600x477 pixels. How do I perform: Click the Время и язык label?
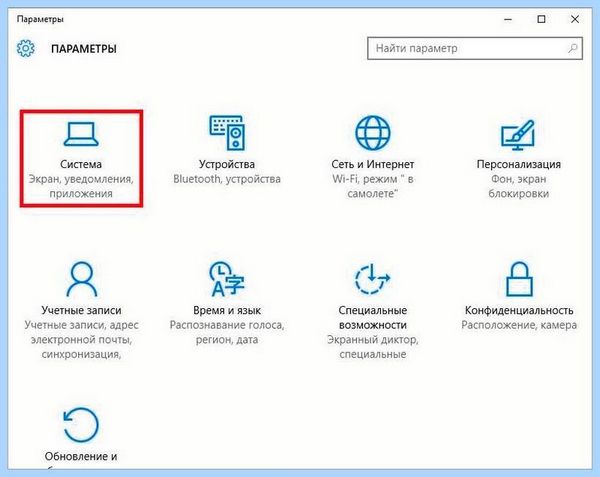point(227,310)
